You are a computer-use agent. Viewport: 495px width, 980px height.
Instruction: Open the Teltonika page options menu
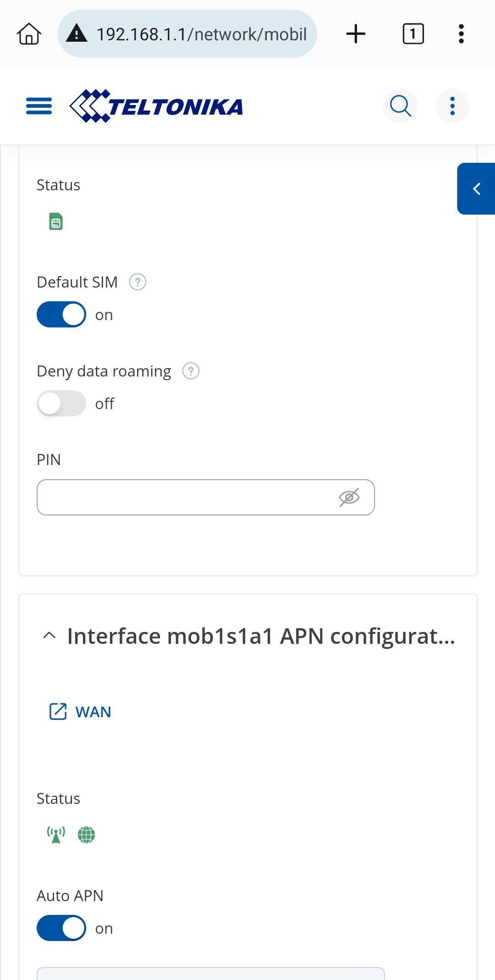pos(452,106)
